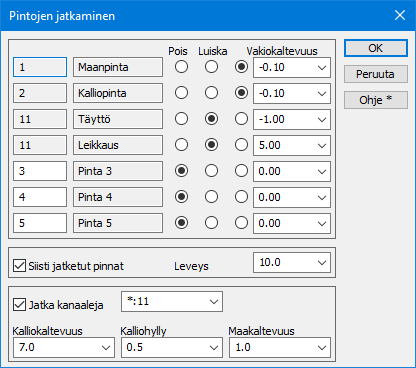Select Vakiokaltevuus radio for Pinta 5 row
416x368 pixels.
[x=241, y=223]
